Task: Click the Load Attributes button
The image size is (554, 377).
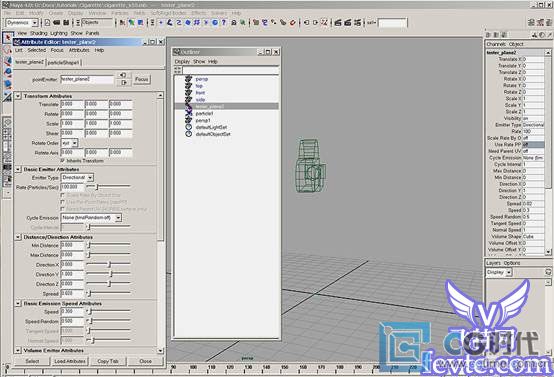Action: tap(70, 361)
